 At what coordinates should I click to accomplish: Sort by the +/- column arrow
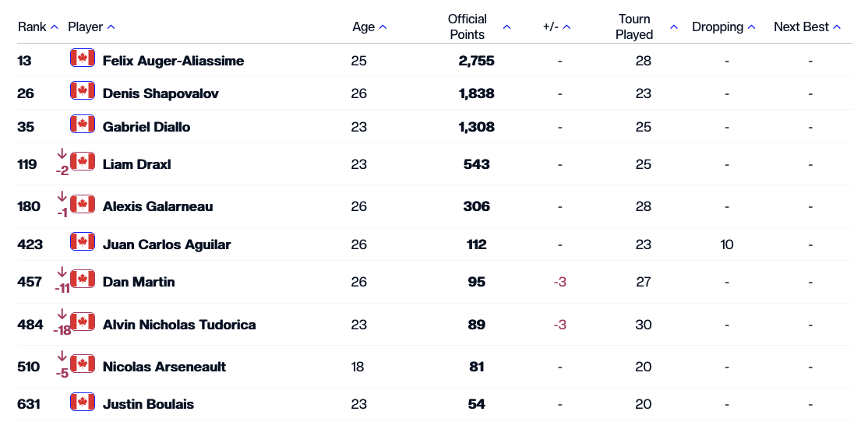click(x=566, y=27)
